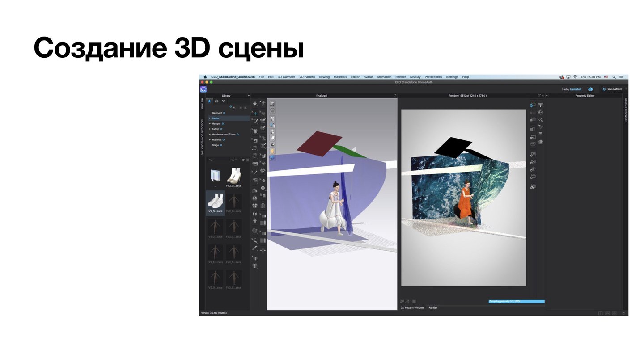Click the Library panel header arrow

click(249, 96)
